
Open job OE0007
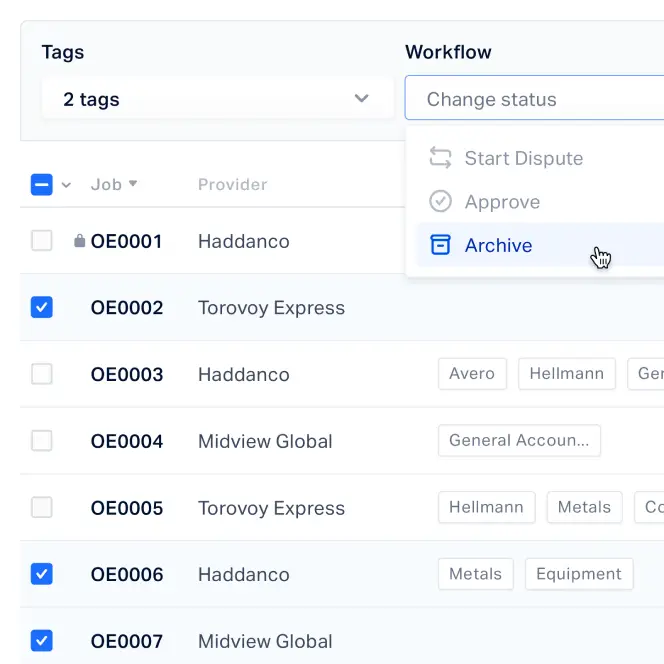(x=127, y=642)
